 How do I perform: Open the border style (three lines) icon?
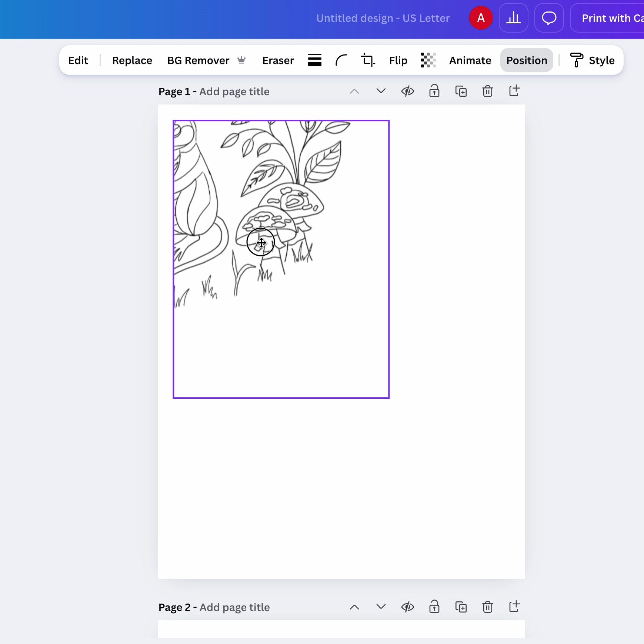(x=315, y=60)
